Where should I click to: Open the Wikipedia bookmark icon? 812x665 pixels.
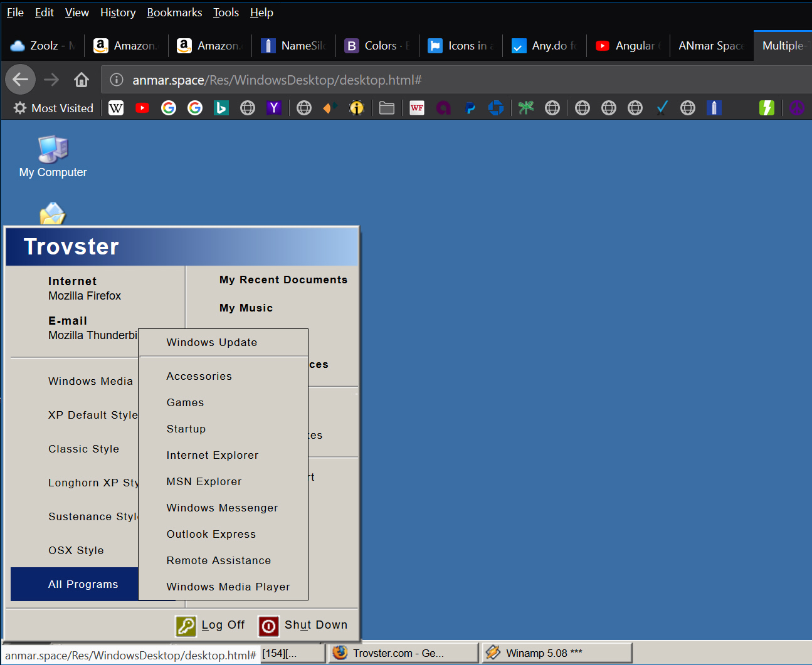click(x=116, y=108)
